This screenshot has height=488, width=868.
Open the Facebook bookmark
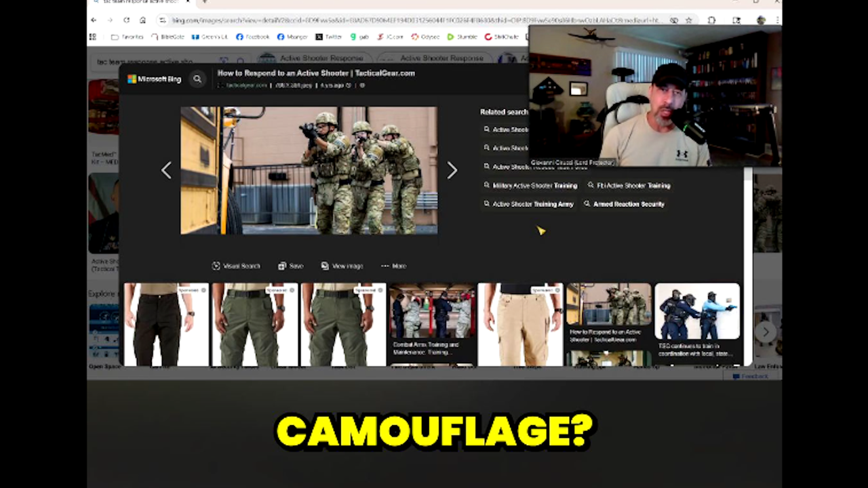coord(252,37)
